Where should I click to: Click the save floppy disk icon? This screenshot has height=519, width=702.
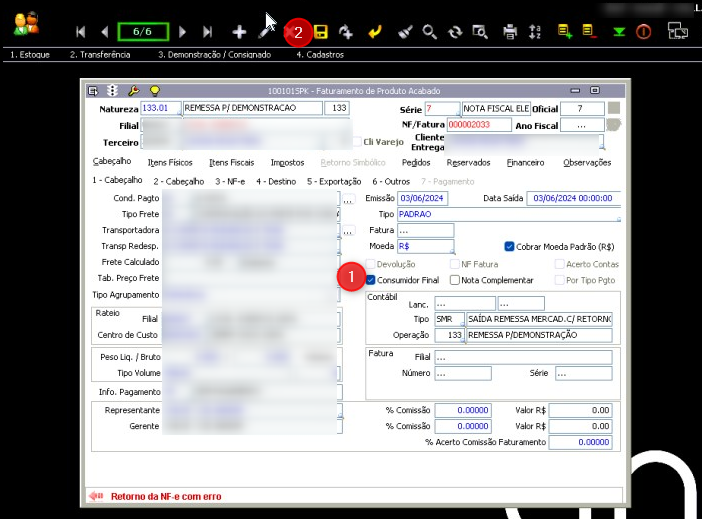pyautogui.click(x=321, y=32)
